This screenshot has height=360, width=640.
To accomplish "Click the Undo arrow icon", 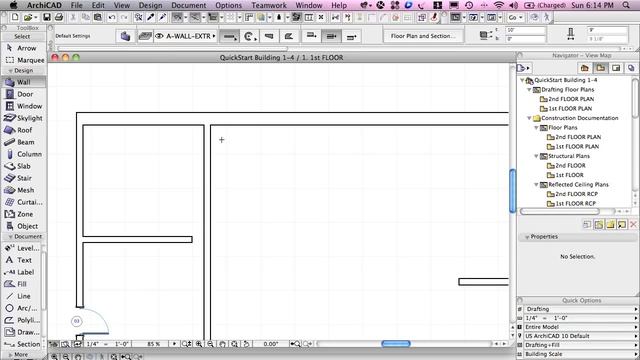I will point(112,17).
